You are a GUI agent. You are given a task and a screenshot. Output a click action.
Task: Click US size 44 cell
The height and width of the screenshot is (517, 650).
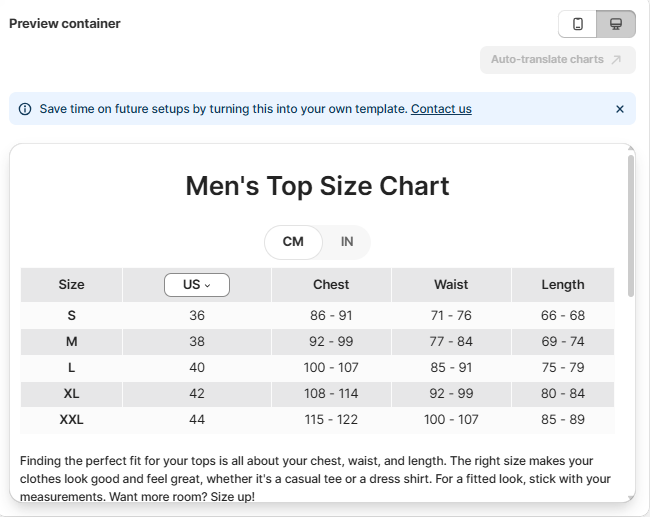pos(197,420)
